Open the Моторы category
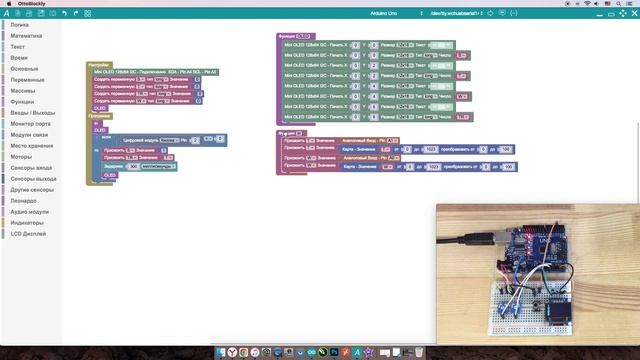Viewport: 640px width, 360px height. coord(21,157)
